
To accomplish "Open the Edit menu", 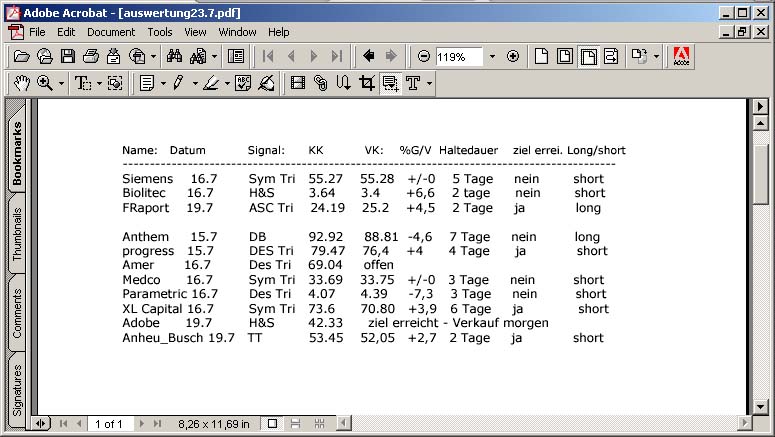I will pos(66,32).
